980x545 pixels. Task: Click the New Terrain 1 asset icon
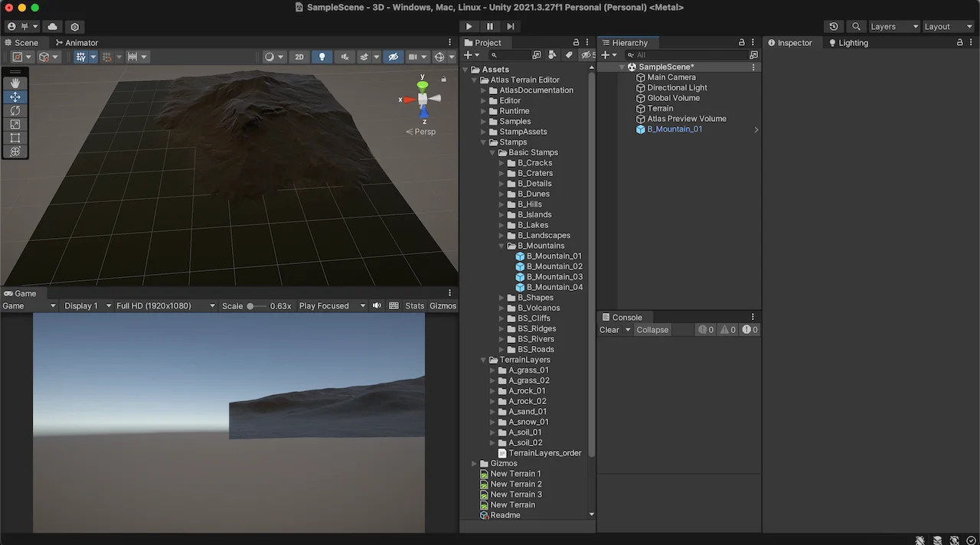[484, 474]
